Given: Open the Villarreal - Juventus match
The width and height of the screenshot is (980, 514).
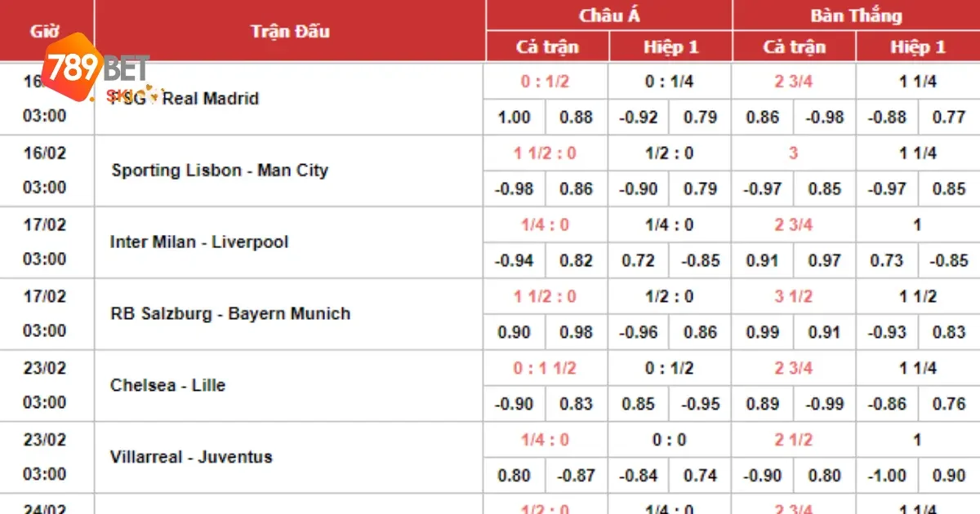Looking at the screenshot, I should (x=191, y=457).
